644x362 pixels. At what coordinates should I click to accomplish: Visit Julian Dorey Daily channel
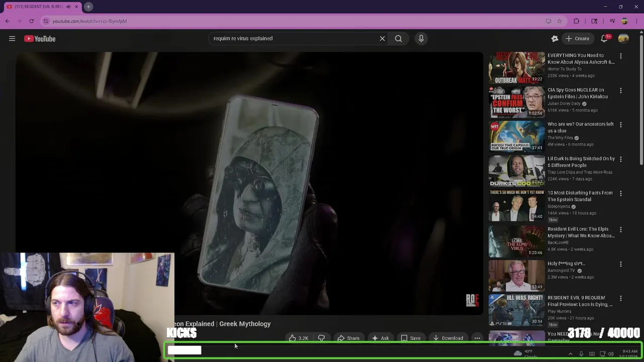point(564,104)
